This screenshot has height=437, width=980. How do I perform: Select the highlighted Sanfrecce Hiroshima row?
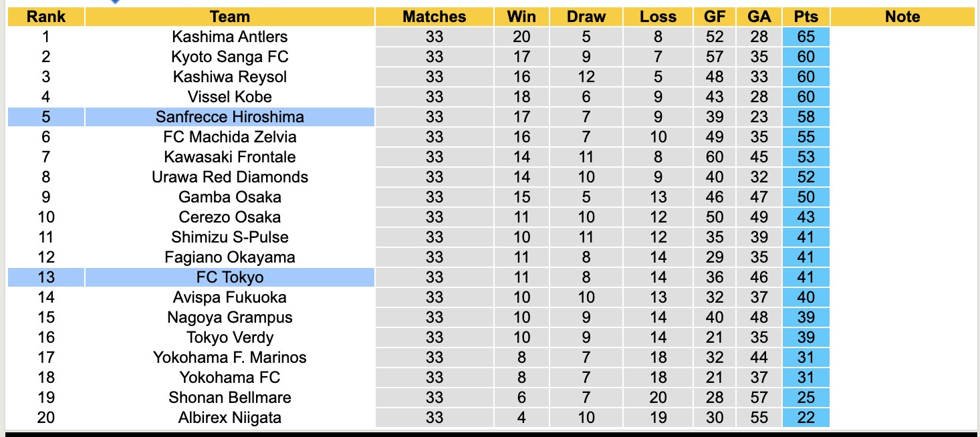pyautogui.click(x=229, y=117)
